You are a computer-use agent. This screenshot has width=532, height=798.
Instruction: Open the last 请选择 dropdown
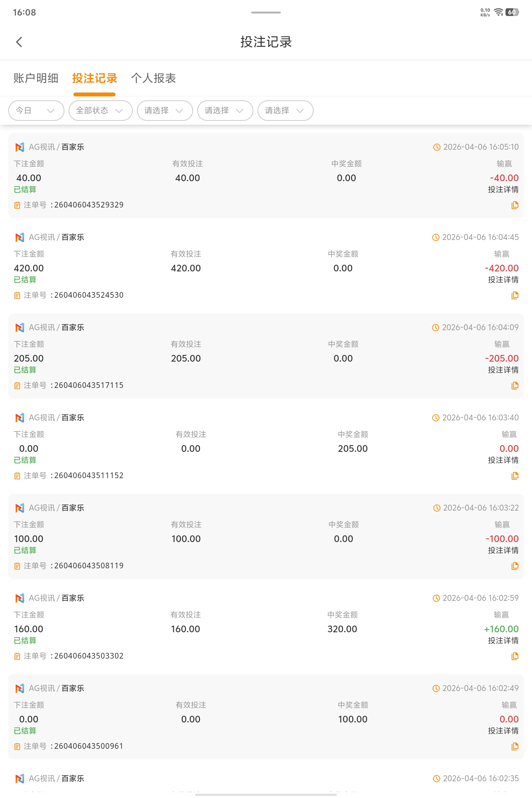pos(285,111)
